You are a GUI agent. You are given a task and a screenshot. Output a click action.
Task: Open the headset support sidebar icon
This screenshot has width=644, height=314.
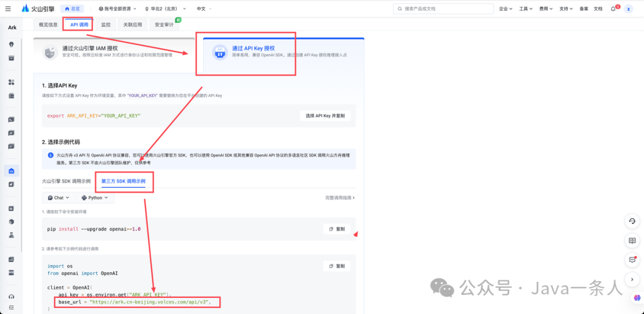(11, 297)
